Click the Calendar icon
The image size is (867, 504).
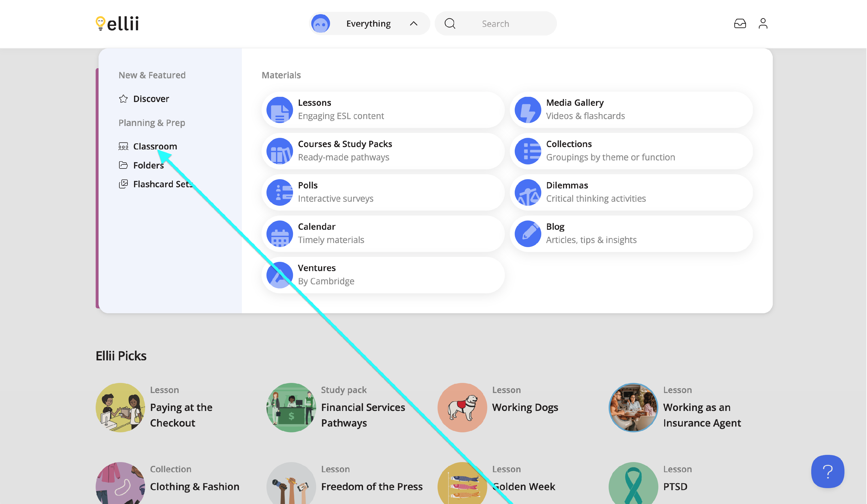[x=279, y=234]
